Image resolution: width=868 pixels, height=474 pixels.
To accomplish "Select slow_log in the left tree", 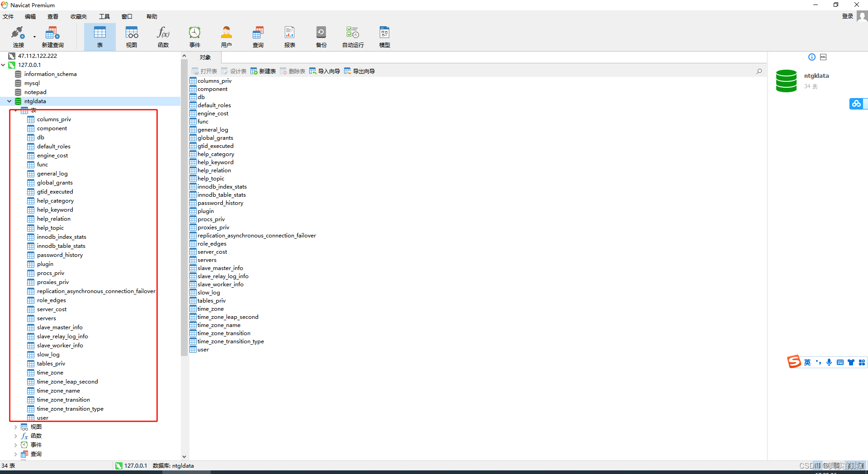I will click(48, 355).
